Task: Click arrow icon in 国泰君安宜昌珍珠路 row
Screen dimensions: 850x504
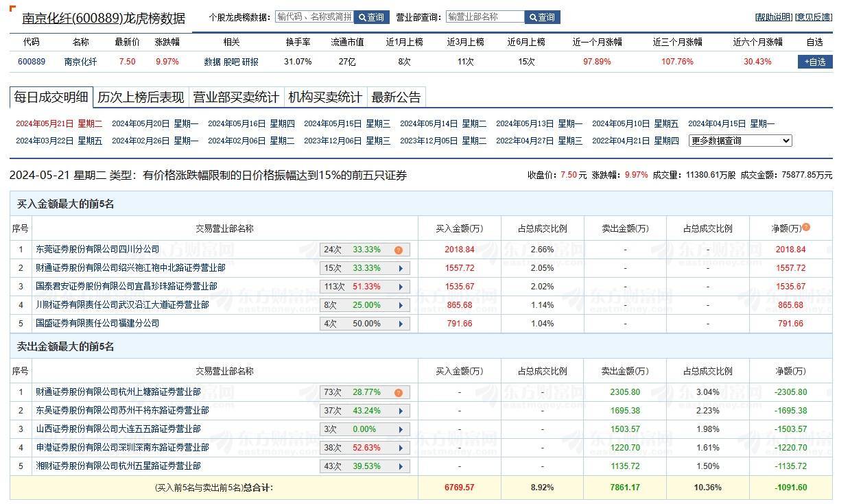Action: tap(401, 287)
